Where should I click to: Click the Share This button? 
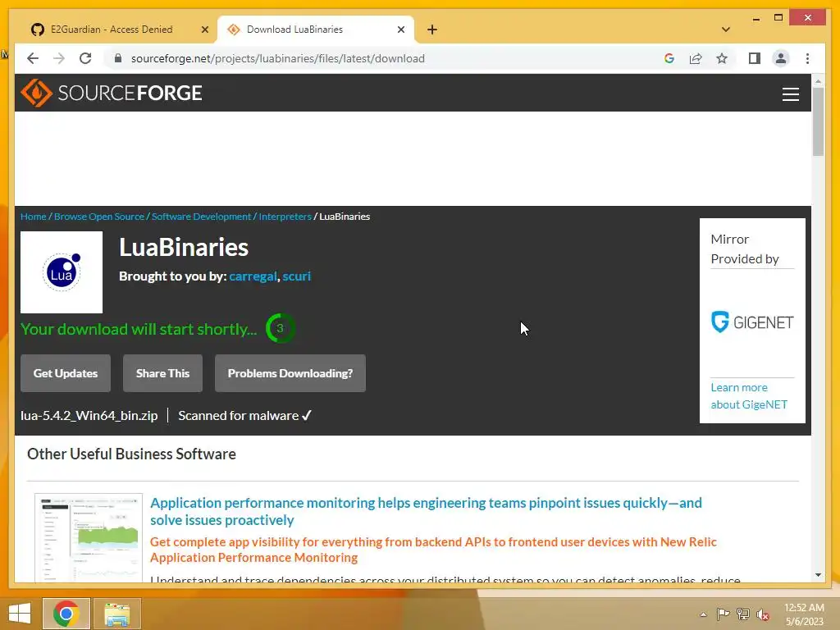(163, 373)
